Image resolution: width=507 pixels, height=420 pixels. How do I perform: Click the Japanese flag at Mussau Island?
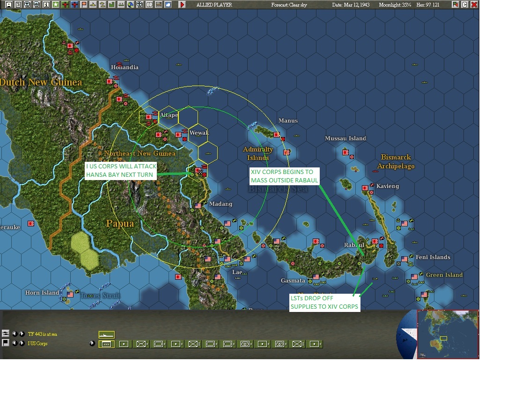[345, 152]
